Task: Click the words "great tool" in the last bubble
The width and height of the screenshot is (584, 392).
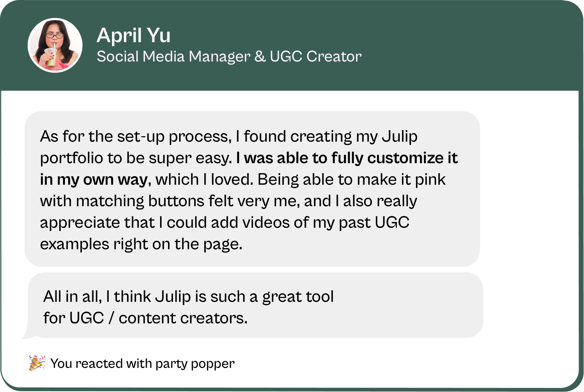Action: click(298, 297)
